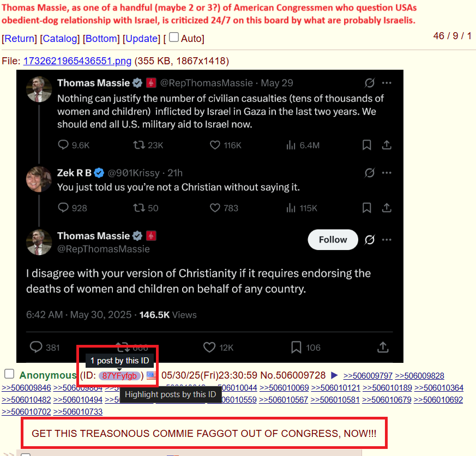Click the views chart icon showing 6.4M
The height and width of the screenshot is (456, 476).
291,145
